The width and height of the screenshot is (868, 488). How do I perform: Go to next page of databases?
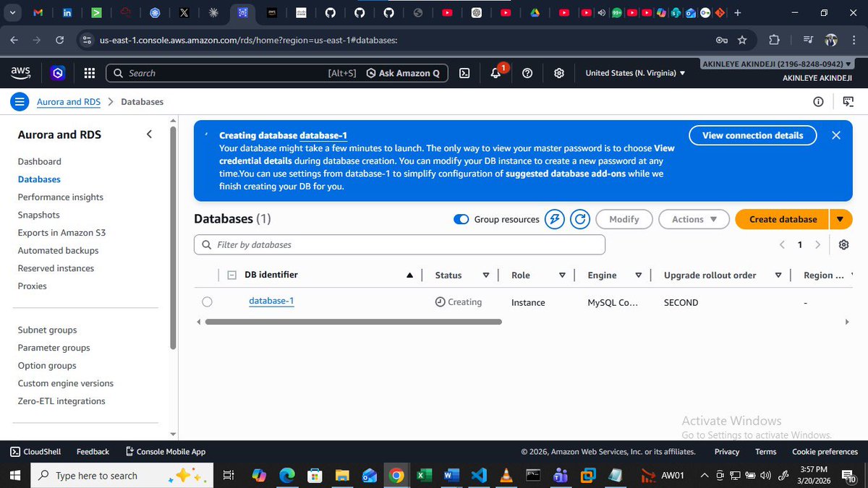tap(818, 244)
